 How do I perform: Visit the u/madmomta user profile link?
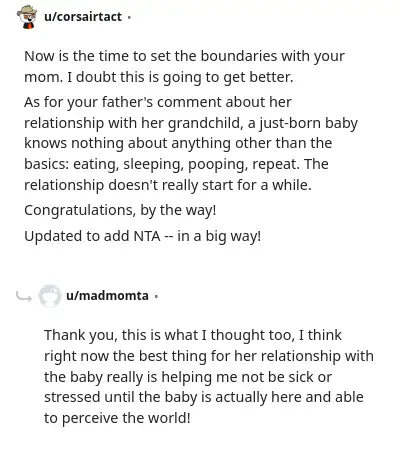coord(107,296)
